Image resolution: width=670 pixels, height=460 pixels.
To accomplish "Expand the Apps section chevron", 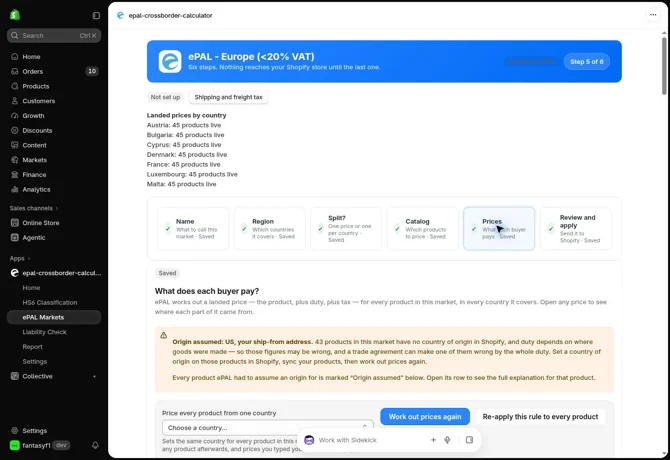I will pos(29,258).
